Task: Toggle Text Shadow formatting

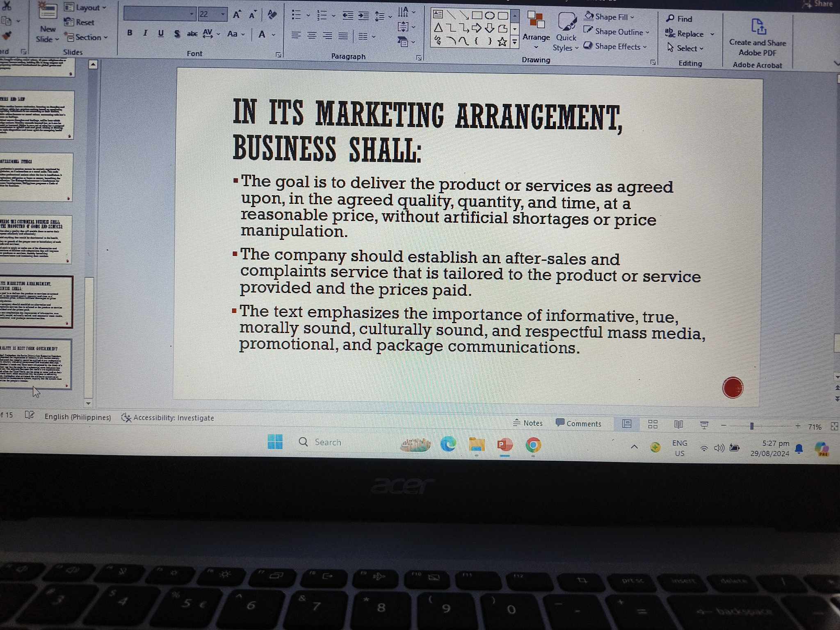Action: tap(177, 34)
